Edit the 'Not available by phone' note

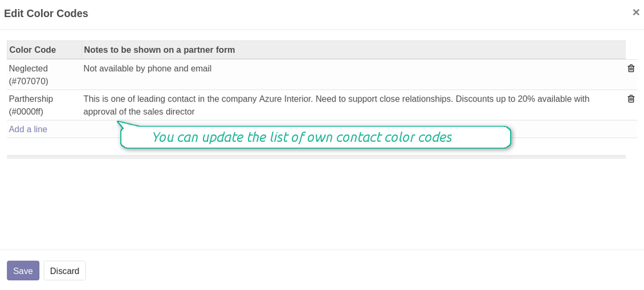(148, 68)
